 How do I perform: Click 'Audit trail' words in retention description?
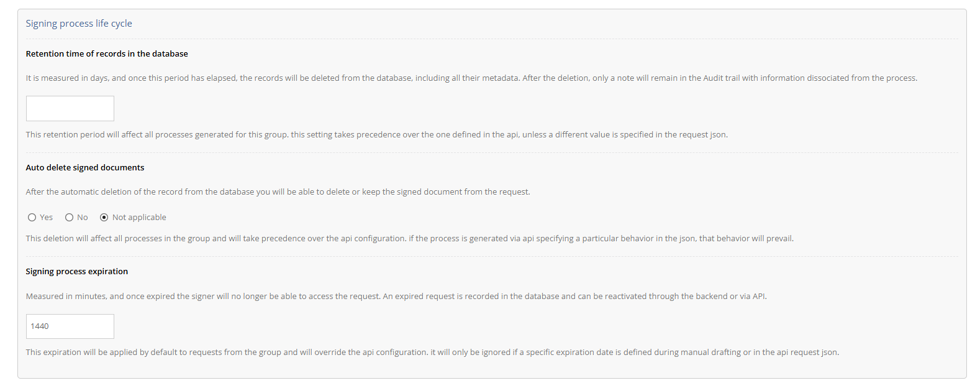pos(722,78)
